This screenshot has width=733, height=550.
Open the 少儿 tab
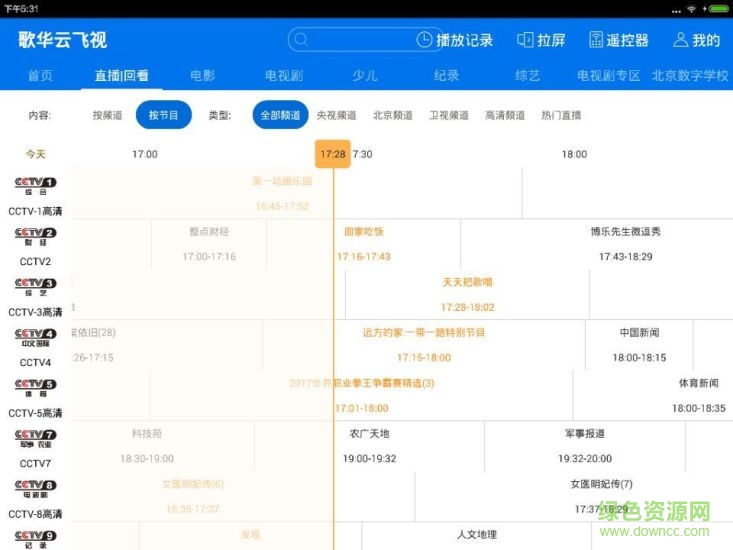(365, 75)
